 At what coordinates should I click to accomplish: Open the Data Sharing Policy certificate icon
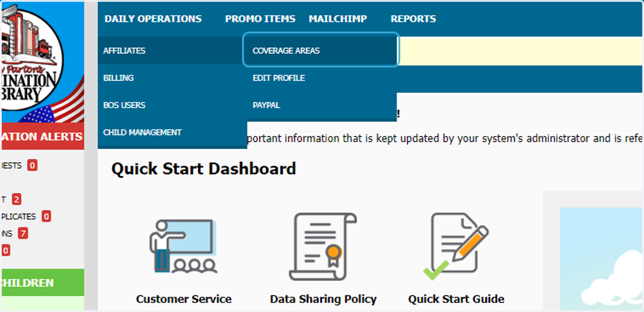(323, 246)
